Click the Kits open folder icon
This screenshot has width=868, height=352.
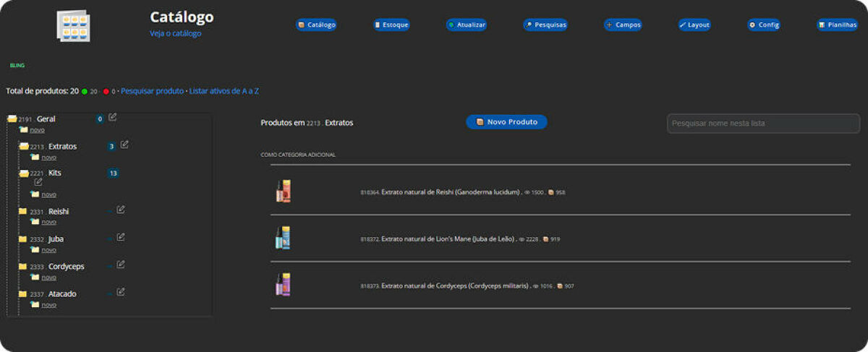pos(24,173)
